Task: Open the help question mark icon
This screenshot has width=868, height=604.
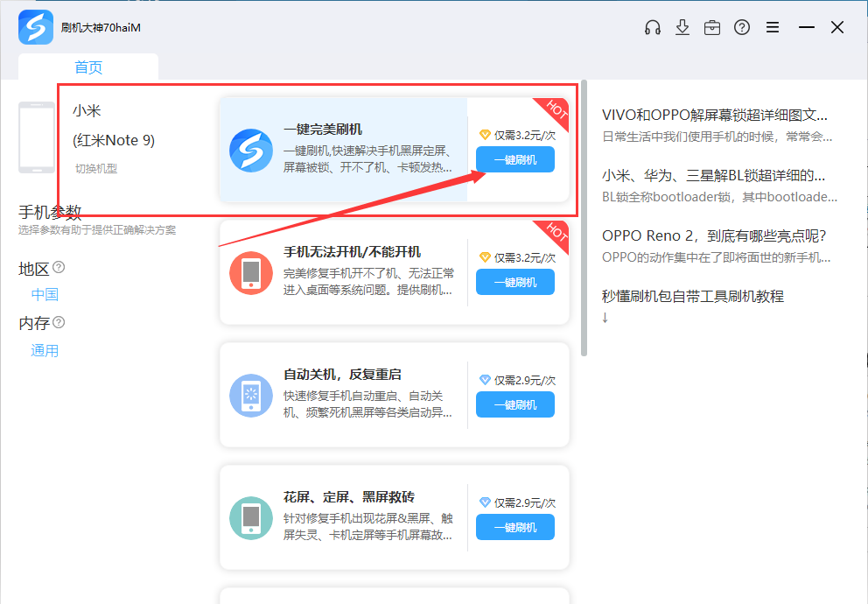Action: [742, 27]
